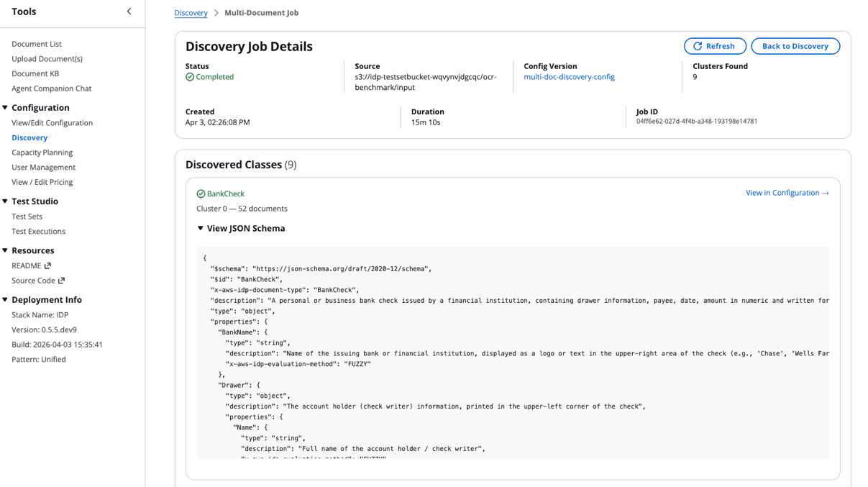Image resolution: width=868 pixels, height=487 pixels.
Task: Click 'Stack Name: IDP' text
Action: click(x=40, y=315)
